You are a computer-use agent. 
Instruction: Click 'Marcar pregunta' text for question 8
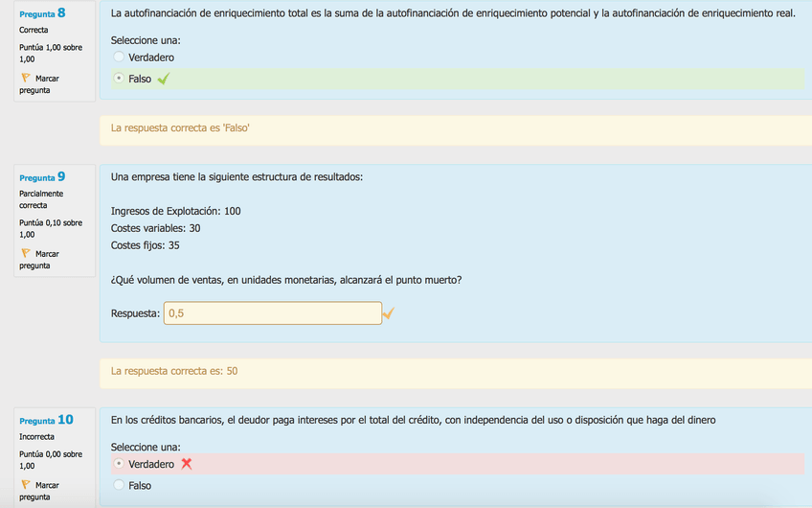pos(40,83)
